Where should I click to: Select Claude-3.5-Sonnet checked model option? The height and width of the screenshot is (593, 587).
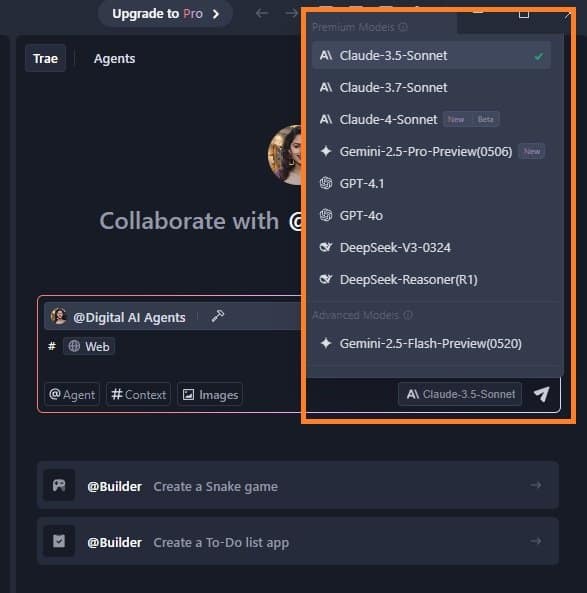coord(431,56)
